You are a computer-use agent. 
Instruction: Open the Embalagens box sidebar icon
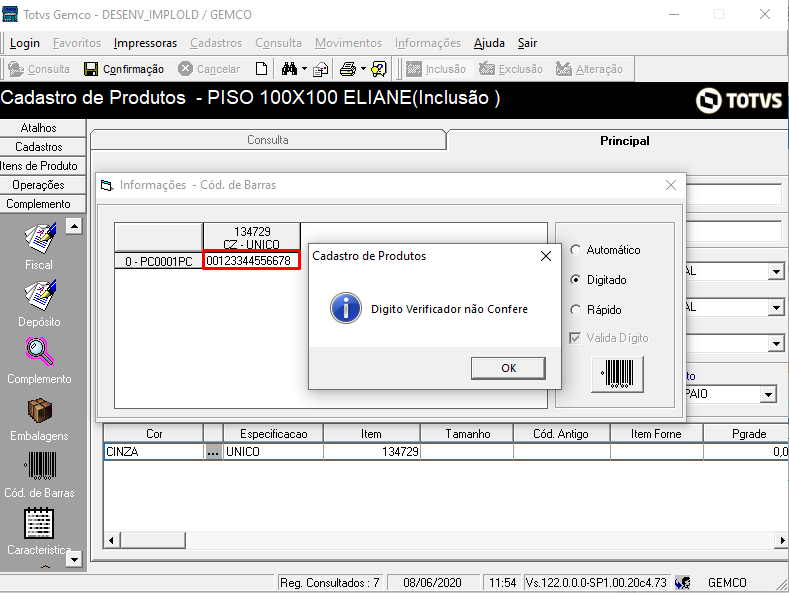pyautogui.click(x=40, y=410)
